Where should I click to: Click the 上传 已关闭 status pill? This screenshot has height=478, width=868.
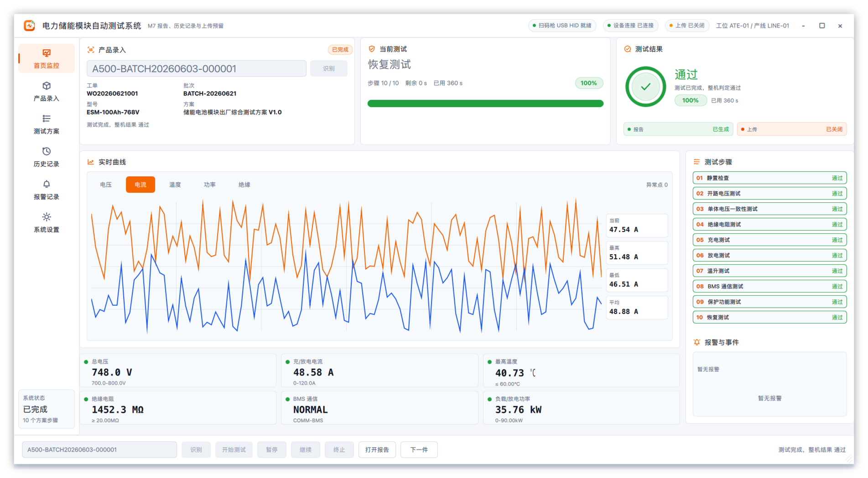coord(687,26)
